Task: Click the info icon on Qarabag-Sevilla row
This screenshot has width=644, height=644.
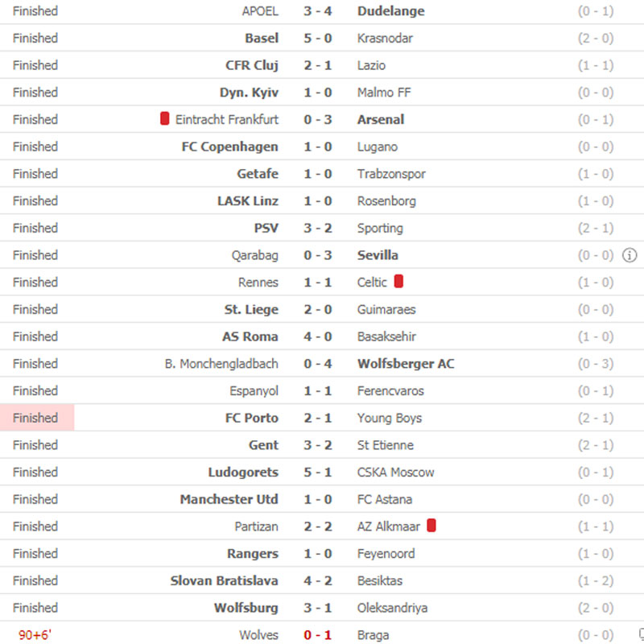Action: [x=630, y=255]
